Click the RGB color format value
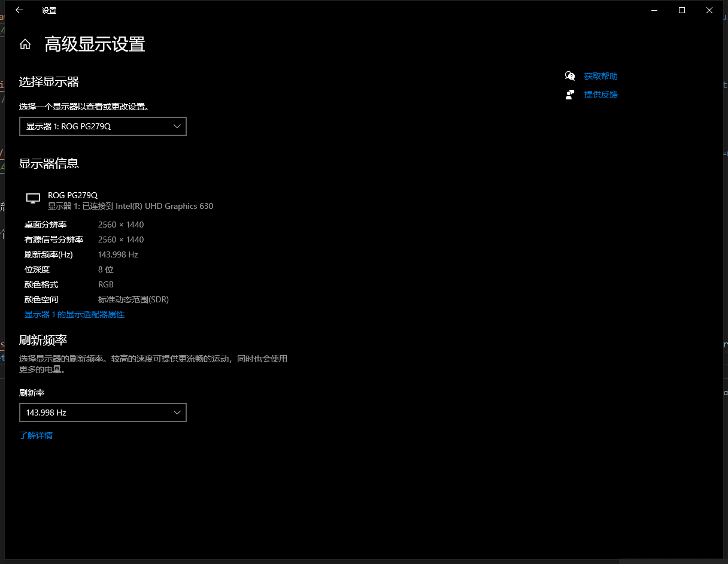Image resolution: width=728 pixels, height=564 pixels. click(106, 284)
